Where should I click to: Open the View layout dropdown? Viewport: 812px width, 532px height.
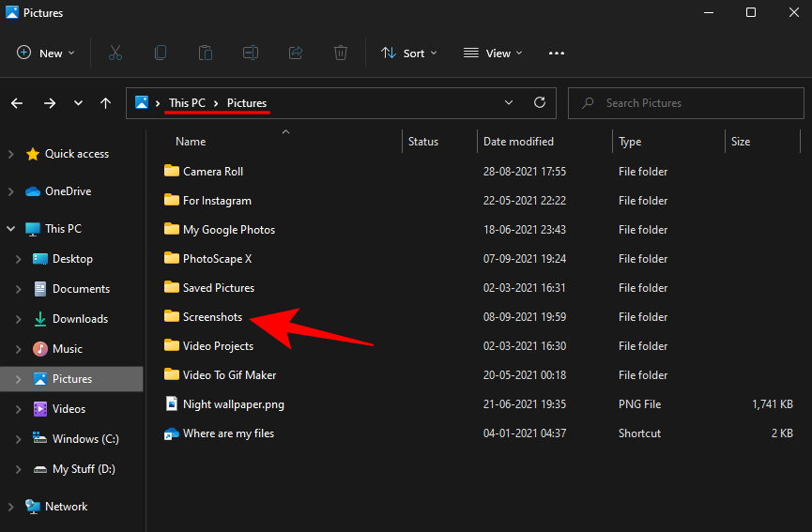point(494,53)
